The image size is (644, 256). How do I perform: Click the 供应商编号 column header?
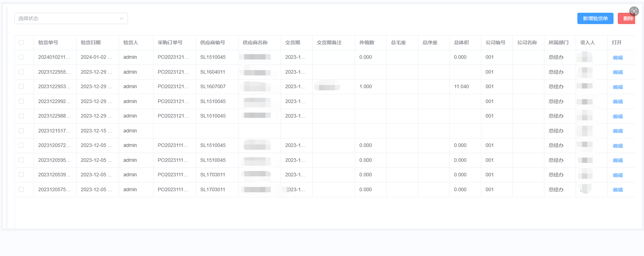213,42
